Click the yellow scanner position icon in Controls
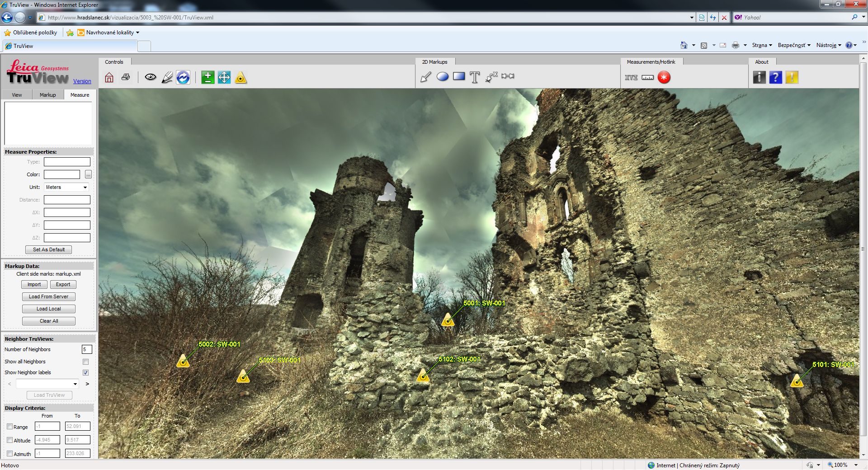Screen dimensions: 868x470 (241, 78)
